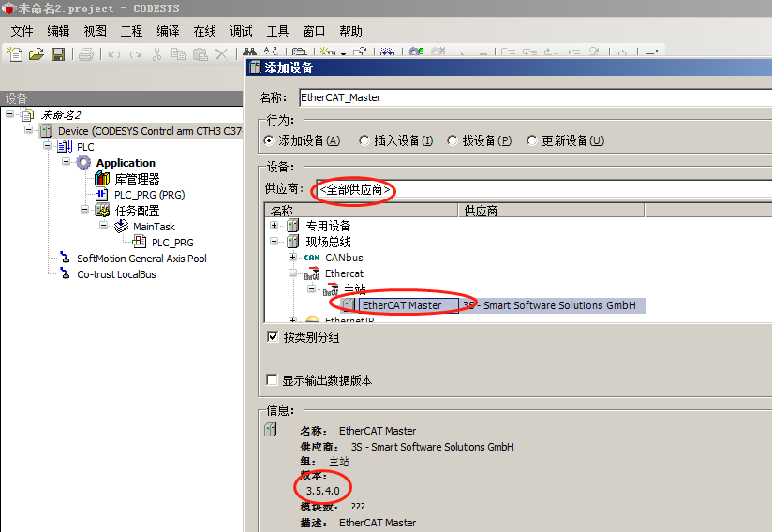Viewport: 772px width, 532px height.
Task: Click the New file toolbar icon
Action: coord(15,53)
